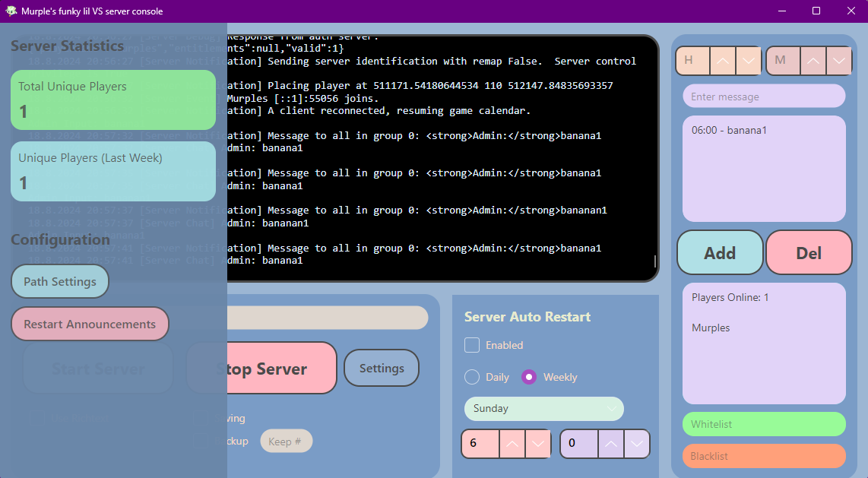
Task: Select the Weekly restart option
Action: [529, 377]
